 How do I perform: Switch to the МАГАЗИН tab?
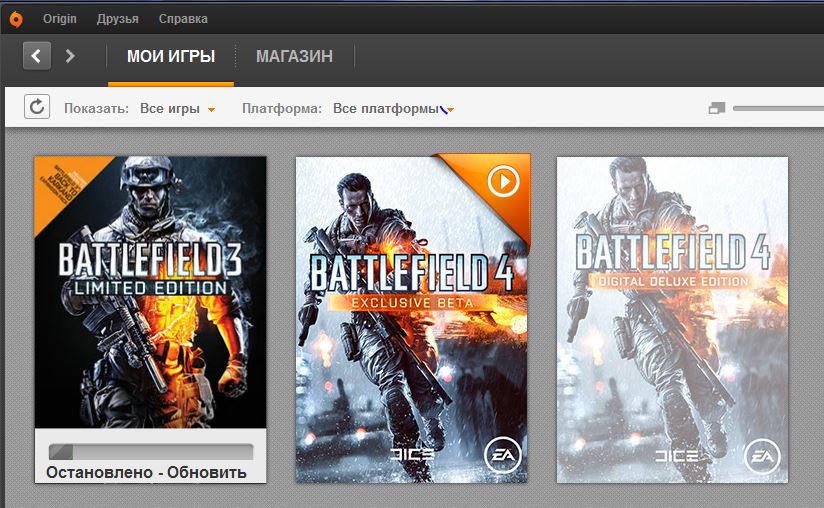click(x=294, y=56)
